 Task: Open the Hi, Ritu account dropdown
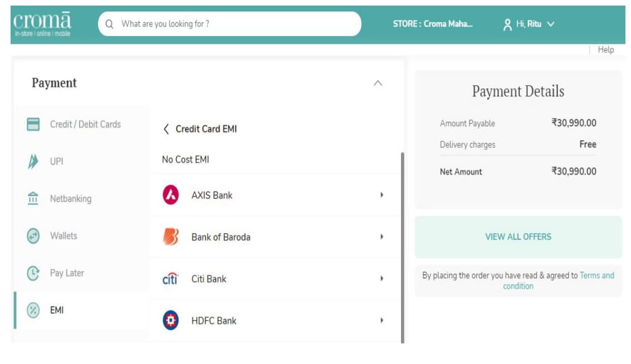pos(529,24)
